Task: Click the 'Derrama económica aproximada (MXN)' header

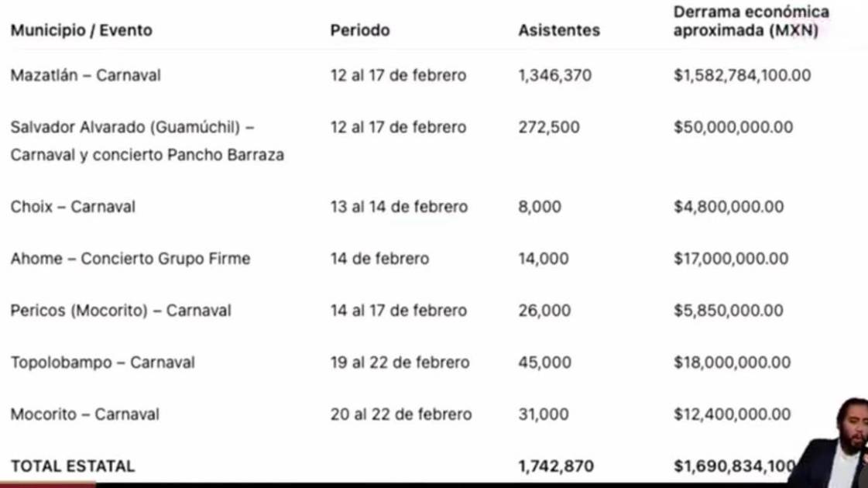Action: click(750, 22)
